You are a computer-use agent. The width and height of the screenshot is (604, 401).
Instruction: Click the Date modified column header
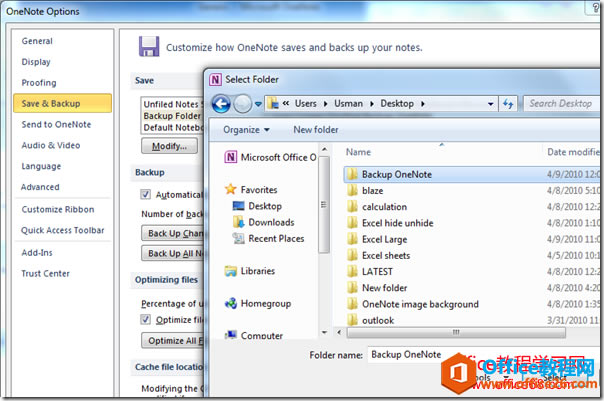click(x=573, y=152)
